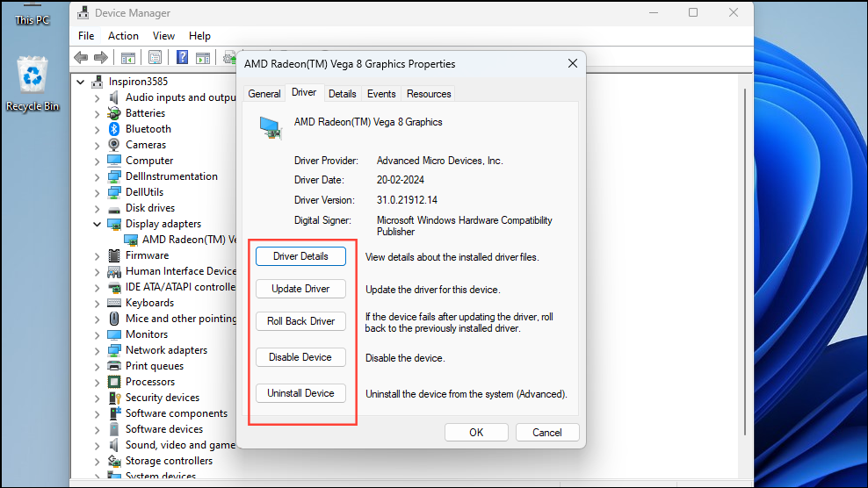
Task: Click the Security devices key icon
Action: [114, 398]
